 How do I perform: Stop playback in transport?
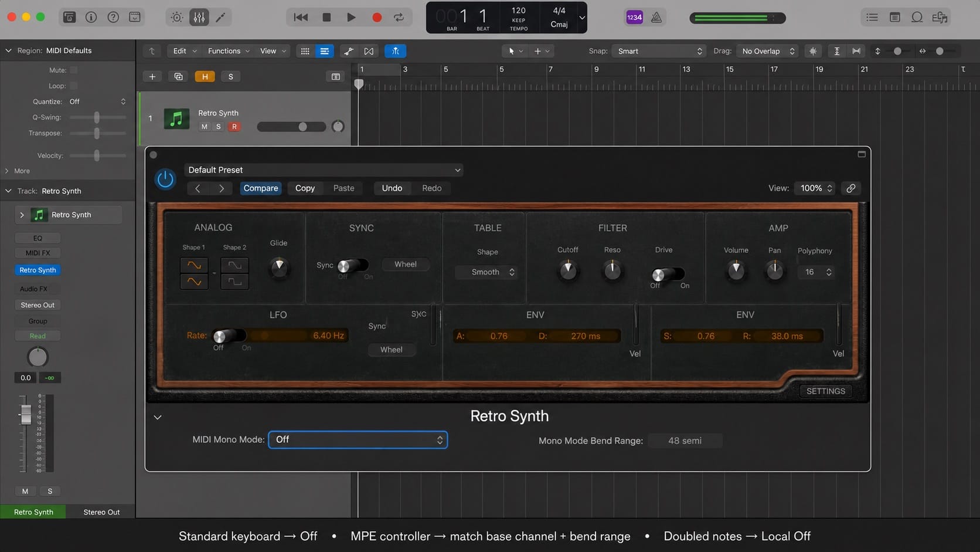(326, 17)
